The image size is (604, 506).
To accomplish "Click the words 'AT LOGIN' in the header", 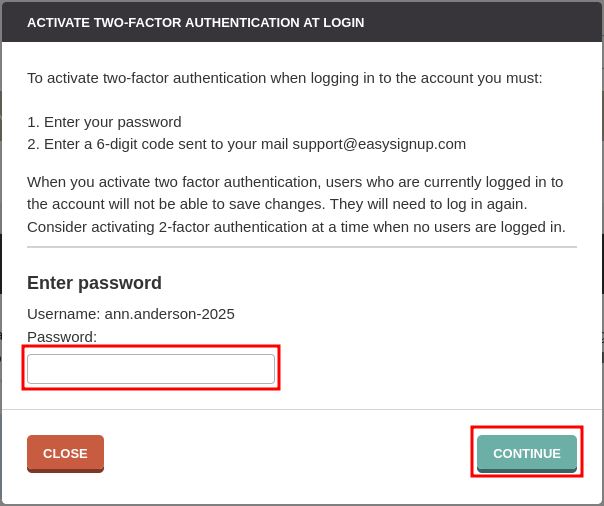I will [x=333, y=22].
